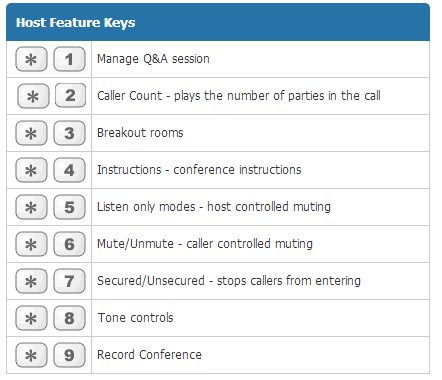Image resolution: width=442 pixels, height=380 pixels.
Task: Click the number 1 key icon
Action: click(69, 59)
